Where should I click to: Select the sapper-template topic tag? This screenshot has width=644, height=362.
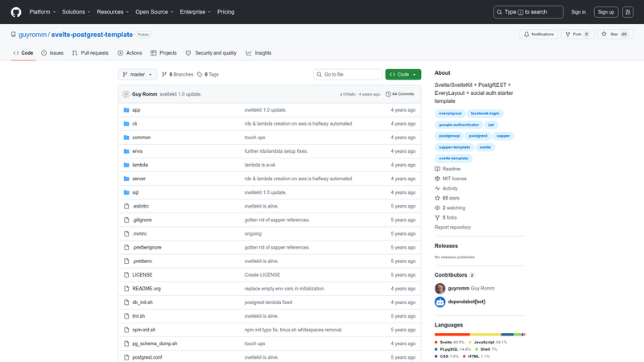coord(454,147)
